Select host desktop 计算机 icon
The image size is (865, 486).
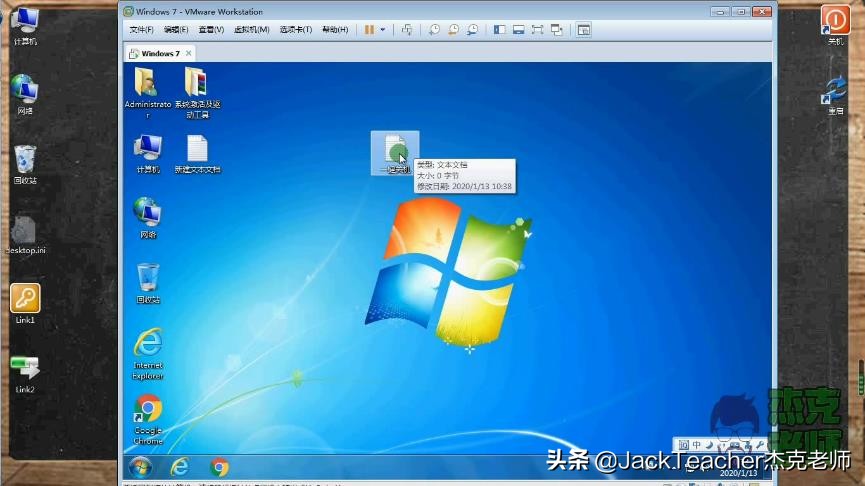(x=25, y=26)
